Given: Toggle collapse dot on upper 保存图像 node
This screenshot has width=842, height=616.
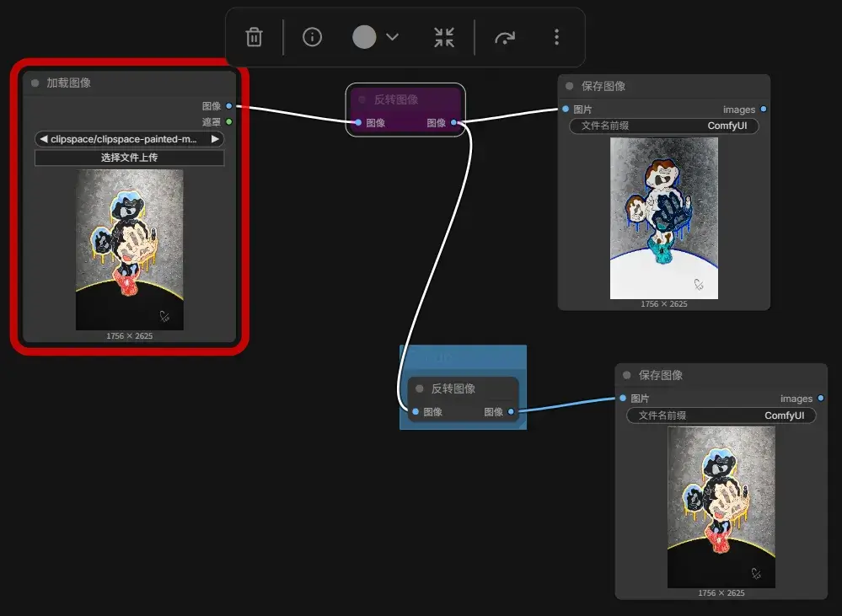Looking at the screenshot, I should 570,86.
